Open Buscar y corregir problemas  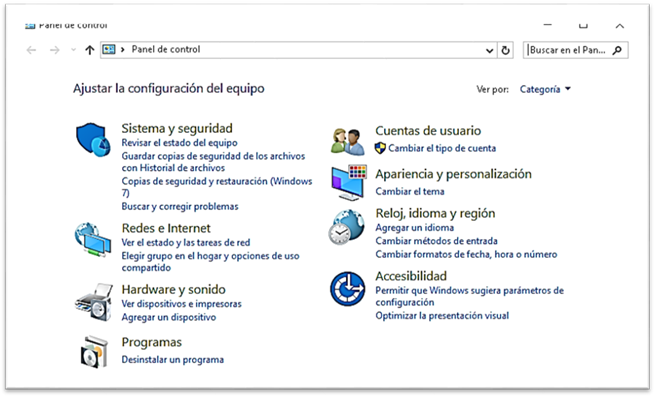tap(180, 206)
